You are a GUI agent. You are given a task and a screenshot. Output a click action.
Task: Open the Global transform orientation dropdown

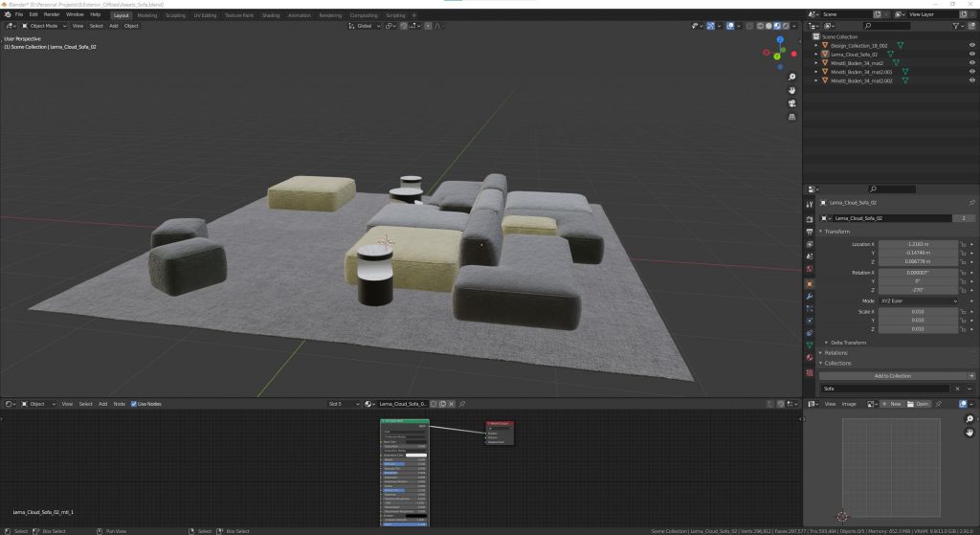click(364, 26)
